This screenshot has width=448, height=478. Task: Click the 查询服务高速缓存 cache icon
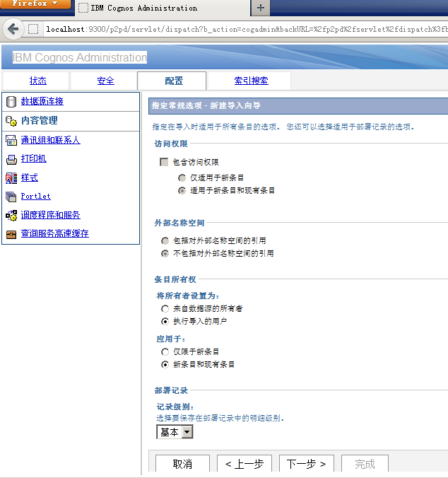tap(11, 234)
